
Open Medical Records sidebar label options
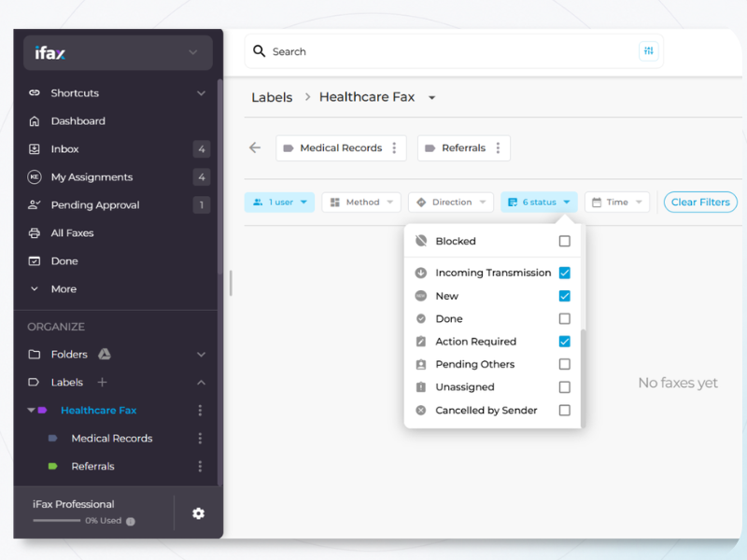pos(200,438)
